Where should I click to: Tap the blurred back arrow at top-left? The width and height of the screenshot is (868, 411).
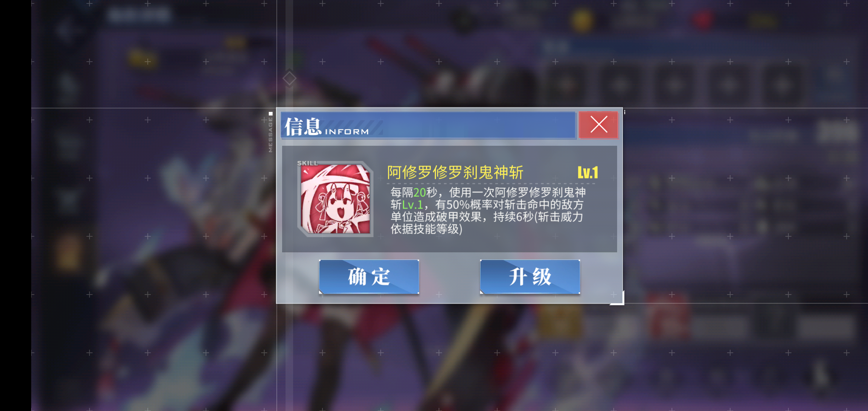click(65, 29)
